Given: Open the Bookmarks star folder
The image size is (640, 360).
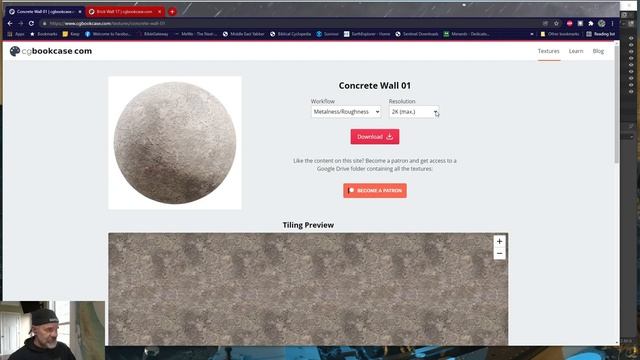Looking at the screenshot, I should 44,34.
